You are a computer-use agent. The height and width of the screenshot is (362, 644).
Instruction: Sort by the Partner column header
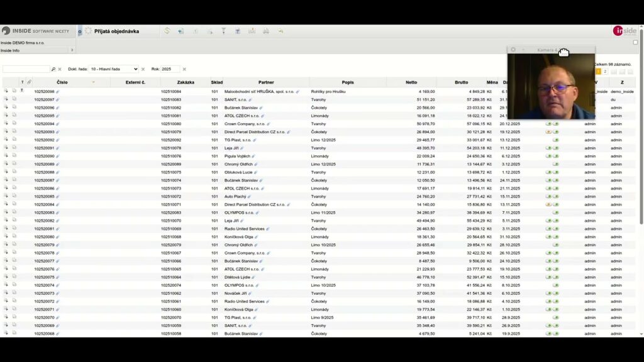pos(265,82)
